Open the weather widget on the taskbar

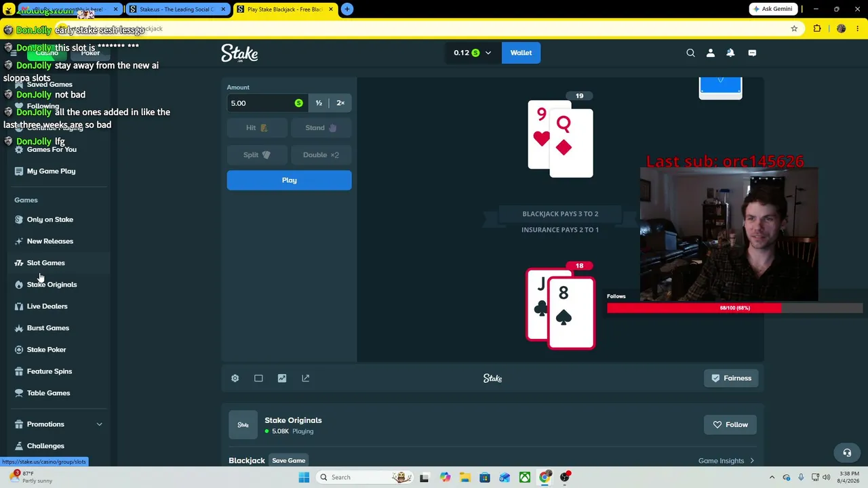pos(32,477)
